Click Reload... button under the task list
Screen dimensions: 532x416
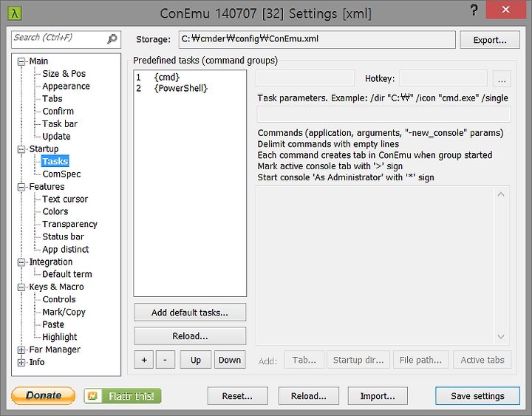190,336
